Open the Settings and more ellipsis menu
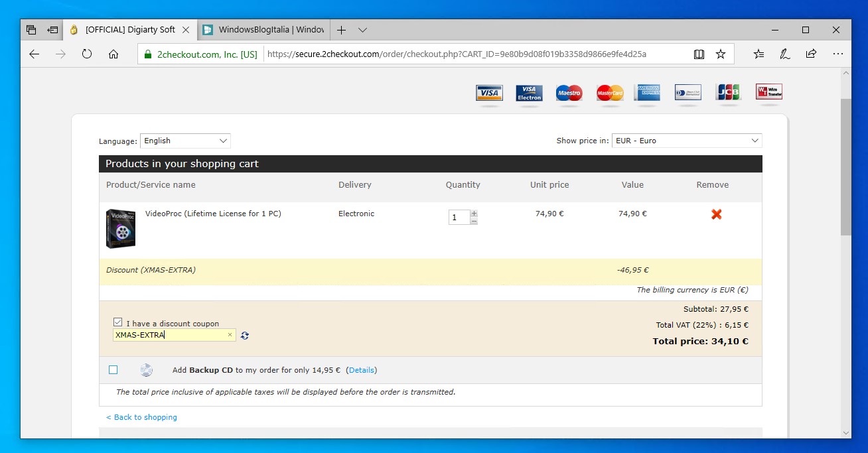868x453 pixels. pyautogui.click(x=837, y=54)
